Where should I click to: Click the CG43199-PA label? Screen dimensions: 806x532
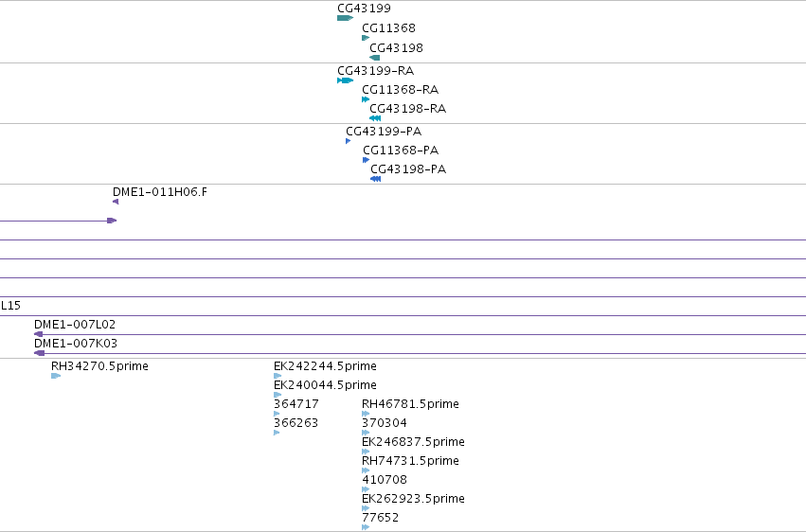[384, 132]
